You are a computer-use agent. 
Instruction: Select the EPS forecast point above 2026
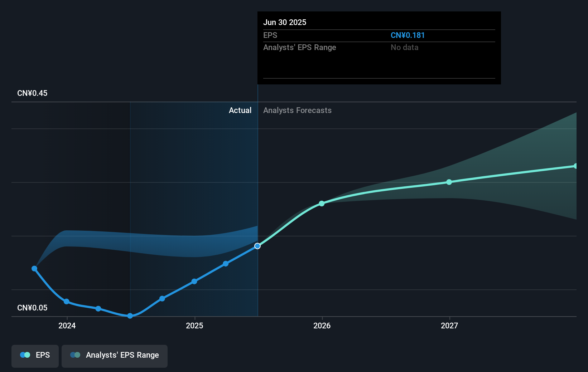[x=322, y=204]
